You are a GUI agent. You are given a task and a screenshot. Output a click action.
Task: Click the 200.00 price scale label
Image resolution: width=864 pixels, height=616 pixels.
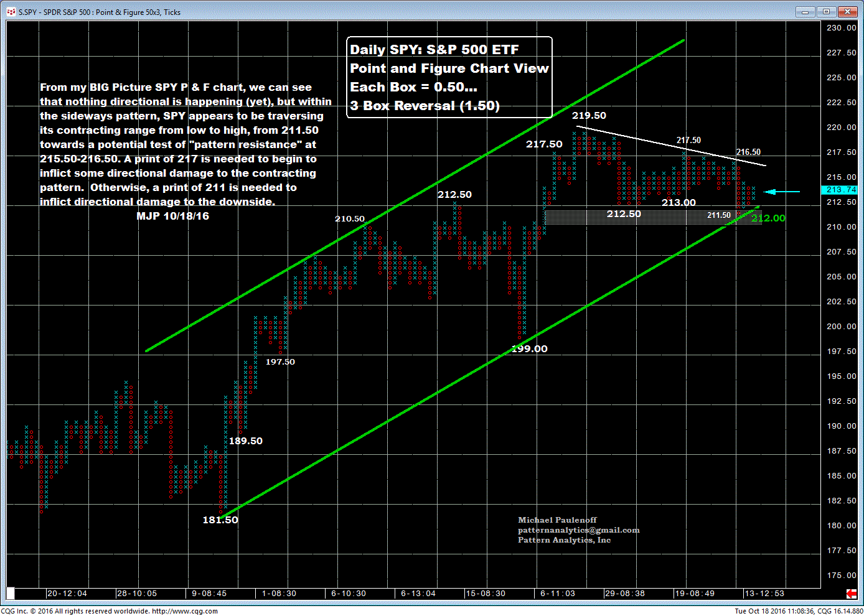pos(842,327)
